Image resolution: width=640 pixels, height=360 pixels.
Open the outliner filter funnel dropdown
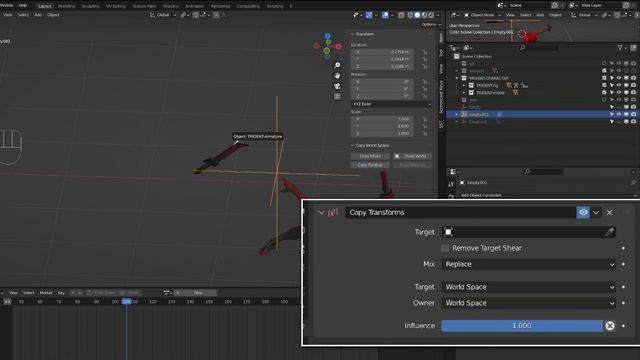coord(622,48)
